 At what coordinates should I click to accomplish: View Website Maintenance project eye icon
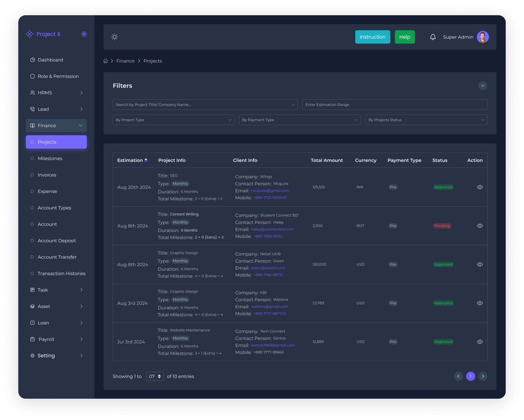(480, 342)
